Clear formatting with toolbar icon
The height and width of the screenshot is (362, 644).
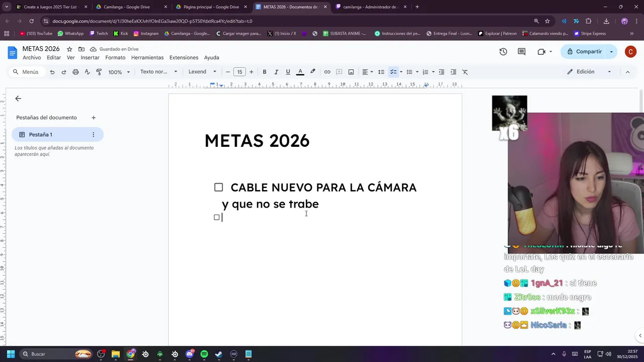(x=465, y=72)
